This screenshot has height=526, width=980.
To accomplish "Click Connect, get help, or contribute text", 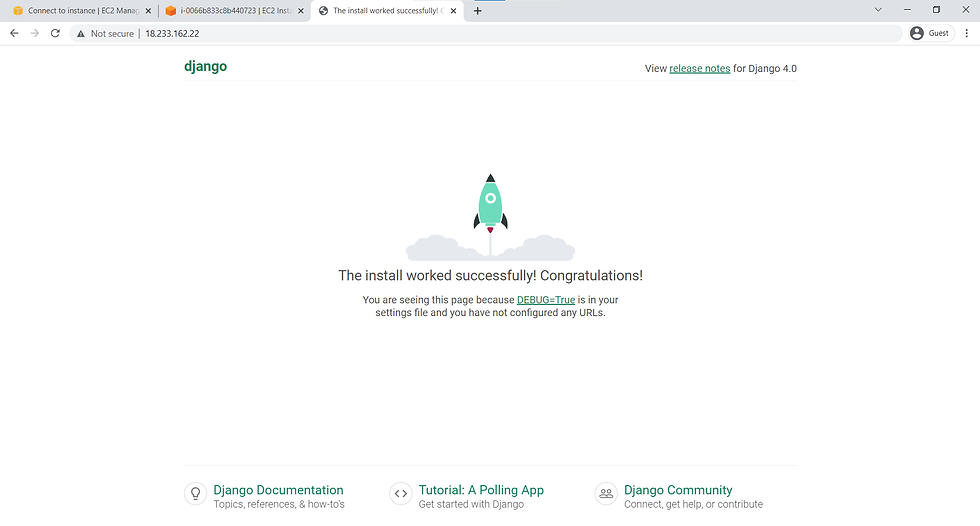I will pyautogui.click(x=693, y=504).
